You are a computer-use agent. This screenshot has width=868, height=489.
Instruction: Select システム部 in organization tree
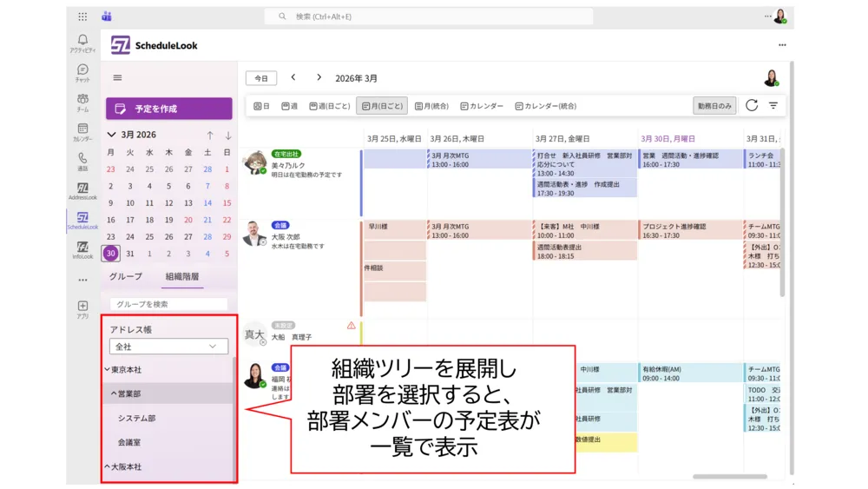[x=136, y=418]
